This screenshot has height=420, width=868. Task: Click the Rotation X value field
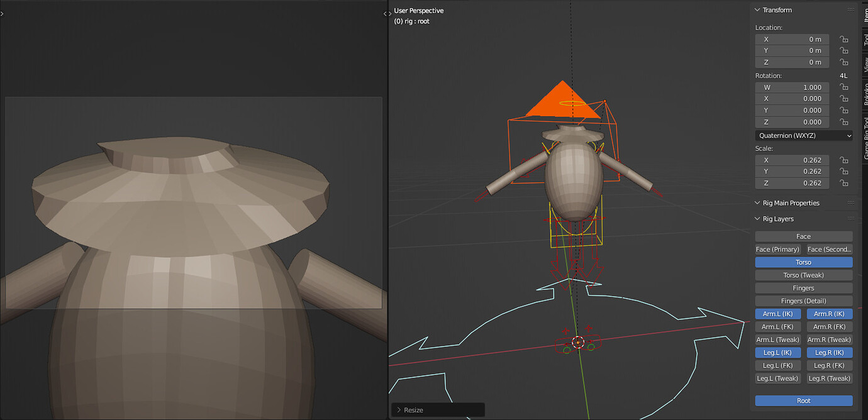(793, 99)
